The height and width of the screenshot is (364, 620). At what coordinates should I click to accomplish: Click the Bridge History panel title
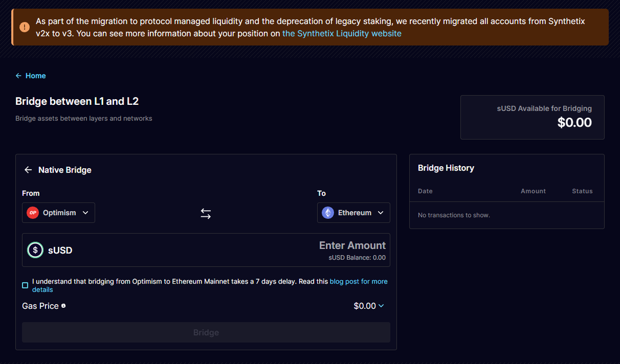click(x=446, y=168)
